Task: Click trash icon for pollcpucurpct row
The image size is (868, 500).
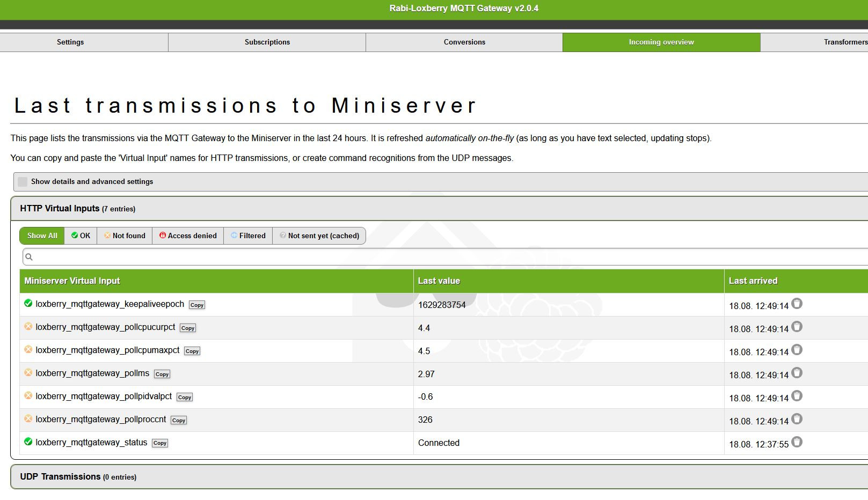Action: point(797,327)
